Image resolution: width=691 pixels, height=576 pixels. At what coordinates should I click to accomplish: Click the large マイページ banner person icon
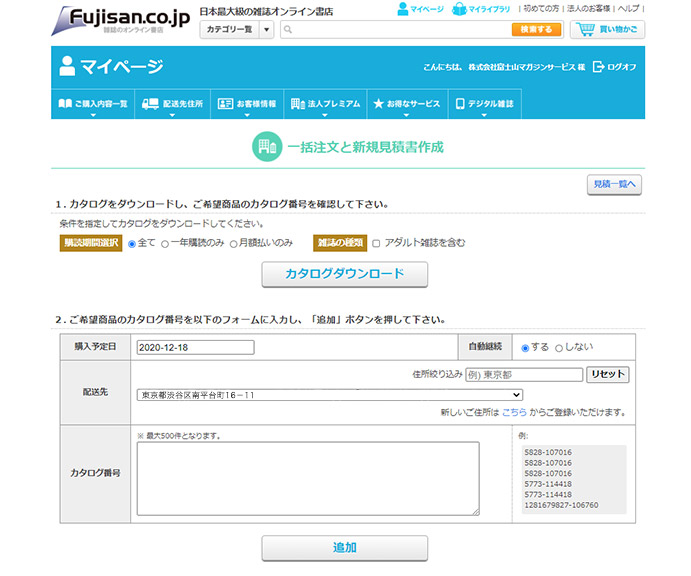tap(67, 66)
